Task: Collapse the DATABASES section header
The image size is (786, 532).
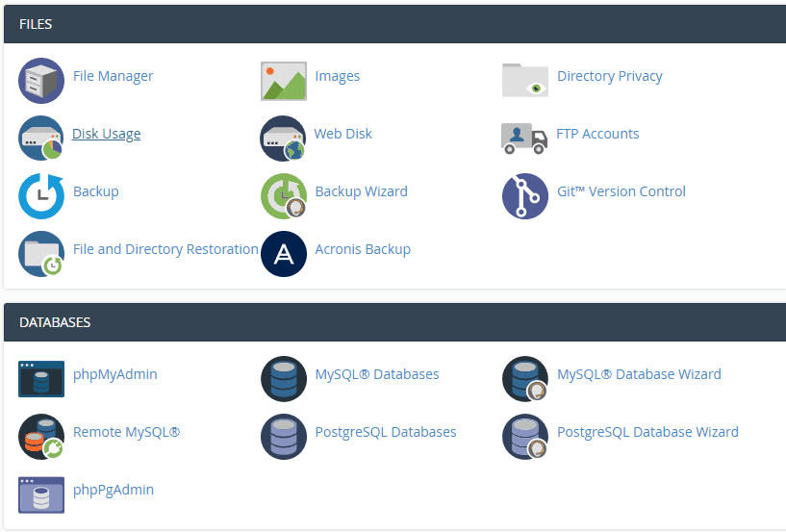Action: pyautogui.click(x=394, y=322)
